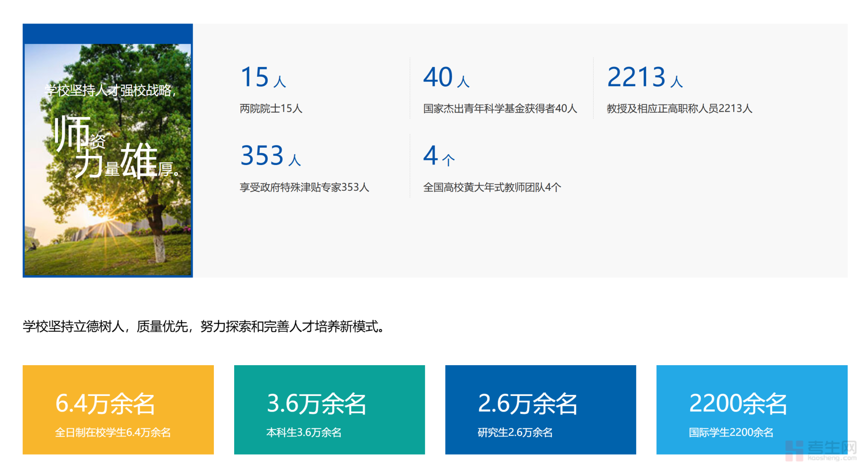Select the 2213人 statistic number

tap(645, 77)
